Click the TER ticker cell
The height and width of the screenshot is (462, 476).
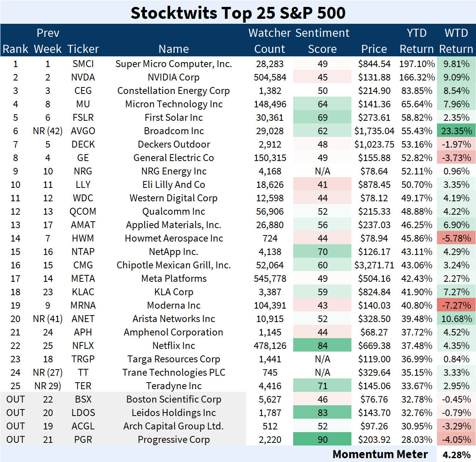pyautogui.click(x=83, y=386)
